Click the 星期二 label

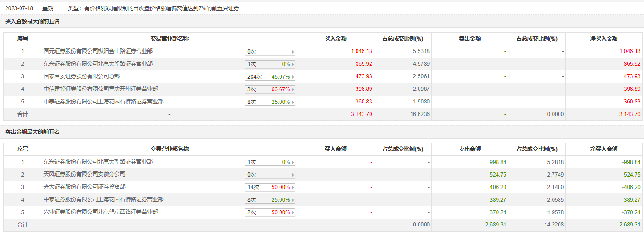tap(50, 8)
